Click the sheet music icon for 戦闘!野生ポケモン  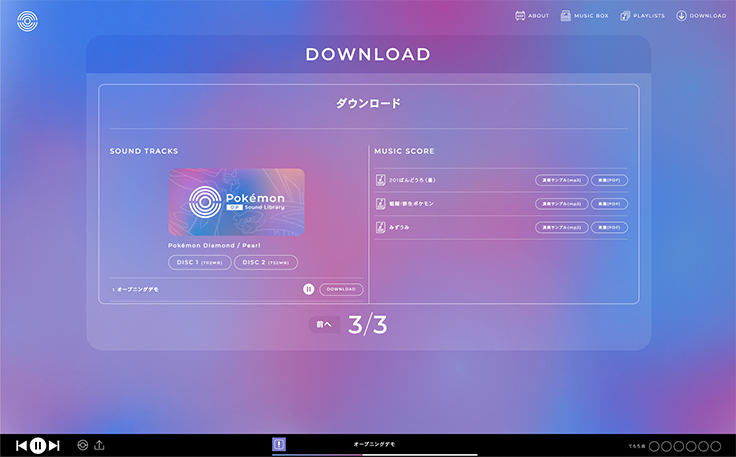pyautogui.click(x=380, y=204)
